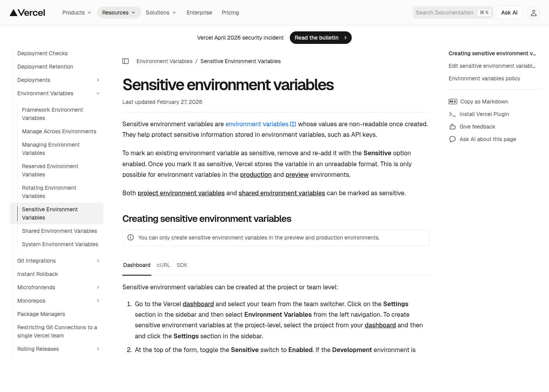Expand the Git Integrations chevron
Screen dimensions: 549x392
click(x=98, y=261)
